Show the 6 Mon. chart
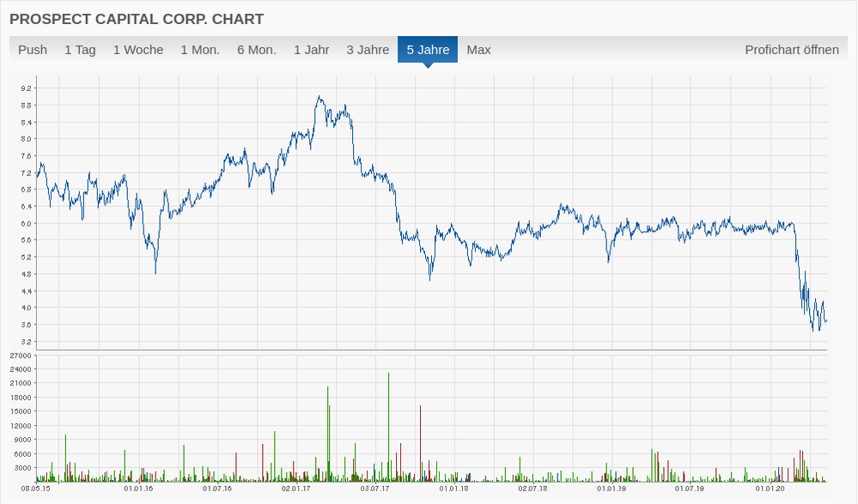This screenshot has width=858, height=504. [255, 49]
